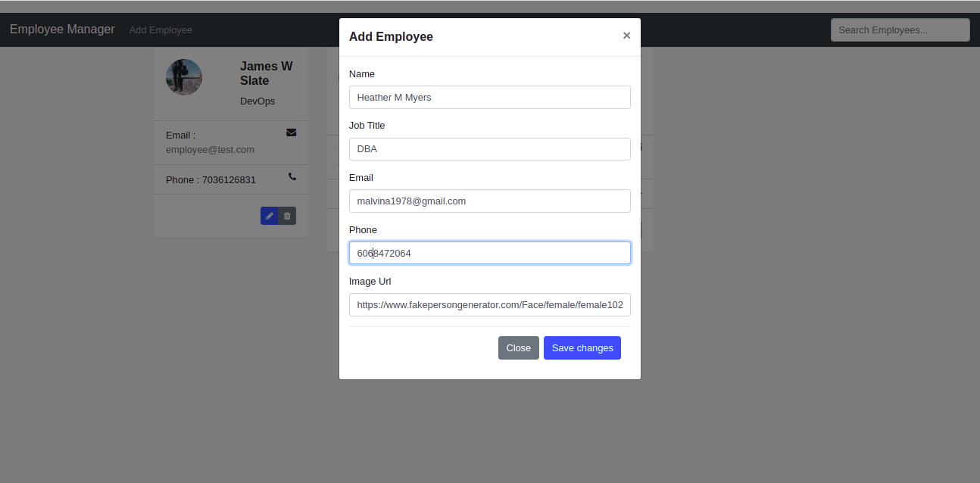The height and width of the screenshot is (483, 980).
Task: Click the Employee Manager brand title
Action: (x=62, y=30)
